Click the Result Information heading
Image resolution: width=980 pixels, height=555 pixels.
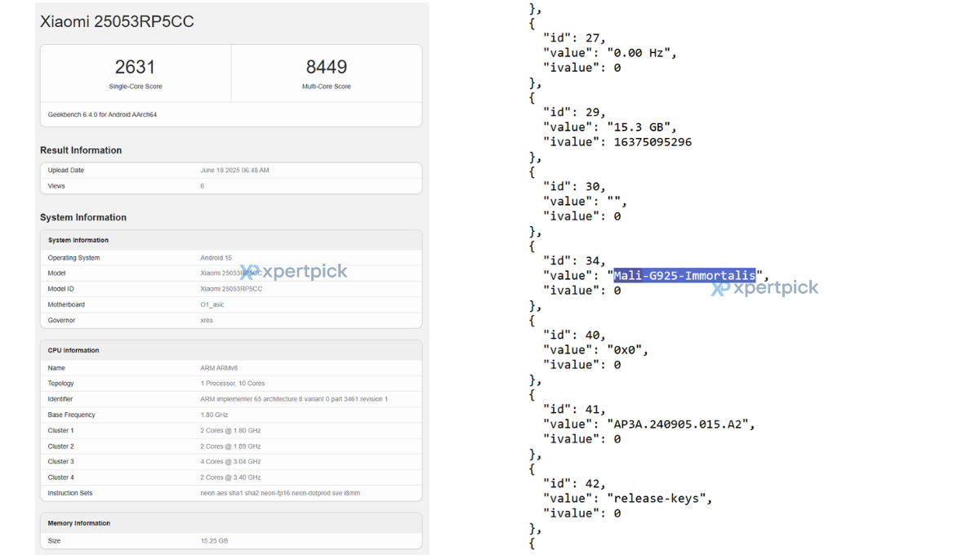pos(81,150)
